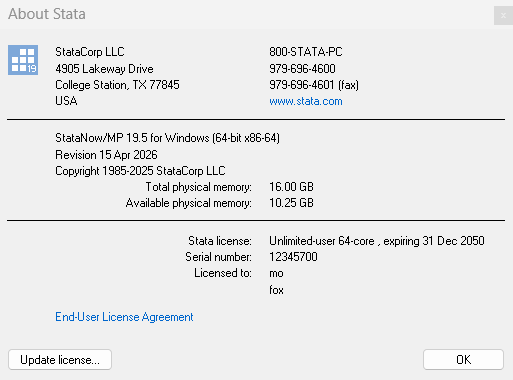The image size is (513, 380).
Task: Click the USA country line
Action: click(66, 101)
